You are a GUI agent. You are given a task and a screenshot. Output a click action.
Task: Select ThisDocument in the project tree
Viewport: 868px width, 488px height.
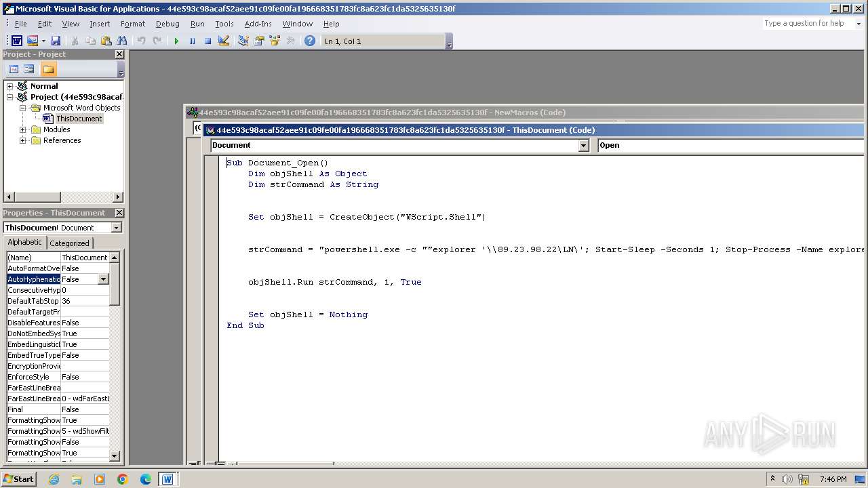click(x=79, y=119)
